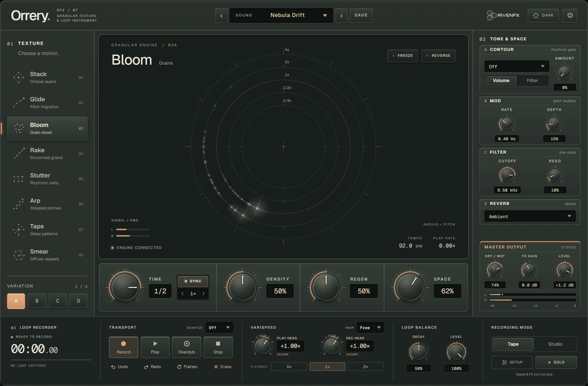Toggle the SYNC time button
Viewport: 588px width, 386px height.
pos(193,281)
